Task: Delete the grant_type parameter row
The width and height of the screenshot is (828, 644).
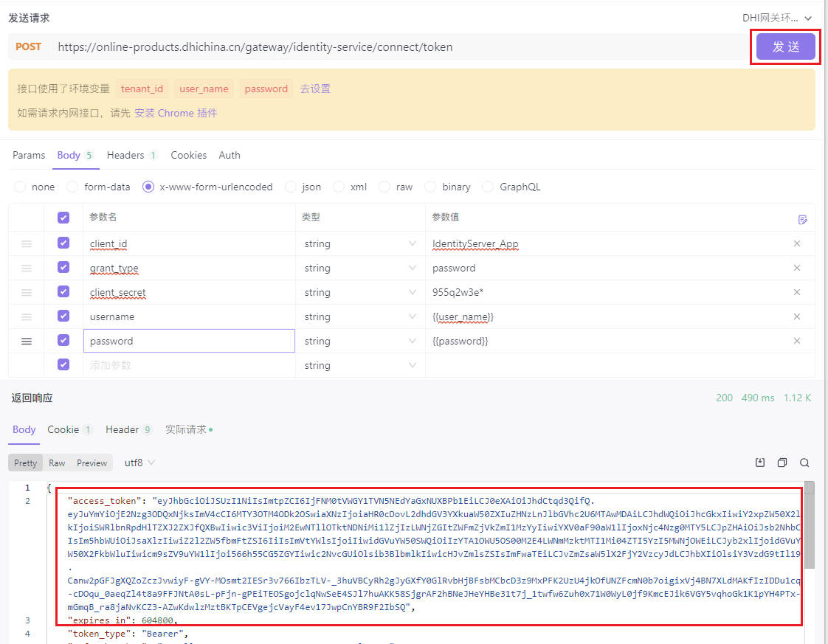Action: tap(797, 268)
